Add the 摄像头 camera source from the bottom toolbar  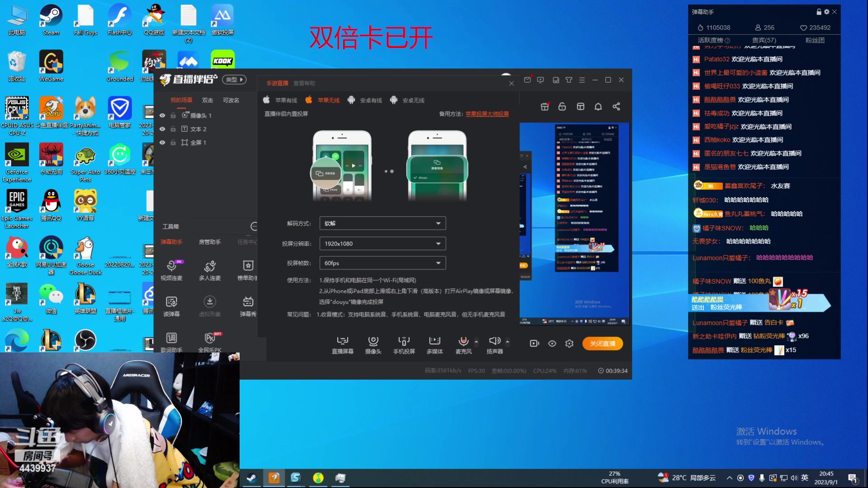(x=373, y=345)
